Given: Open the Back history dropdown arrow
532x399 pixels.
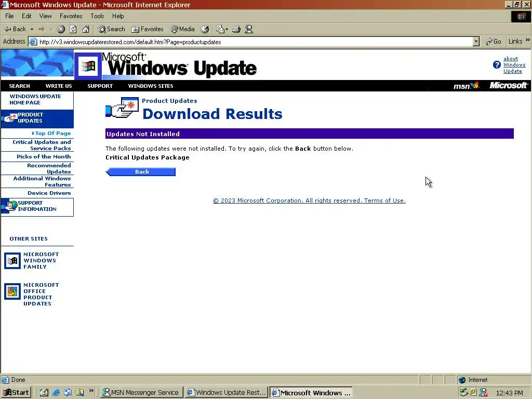Looking at the screenshot, I should (x=32, y=29).
